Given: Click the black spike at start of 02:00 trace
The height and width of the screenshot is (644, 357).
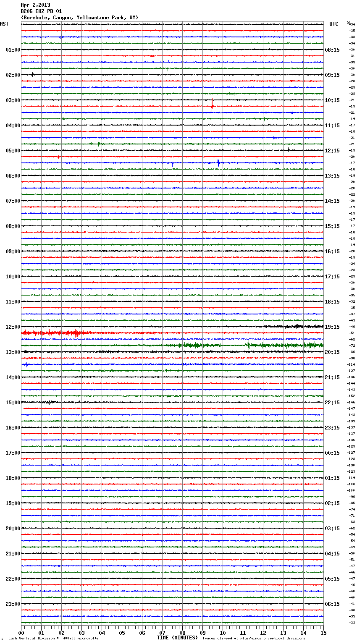Looking at the screenshot, I should 33,74.
